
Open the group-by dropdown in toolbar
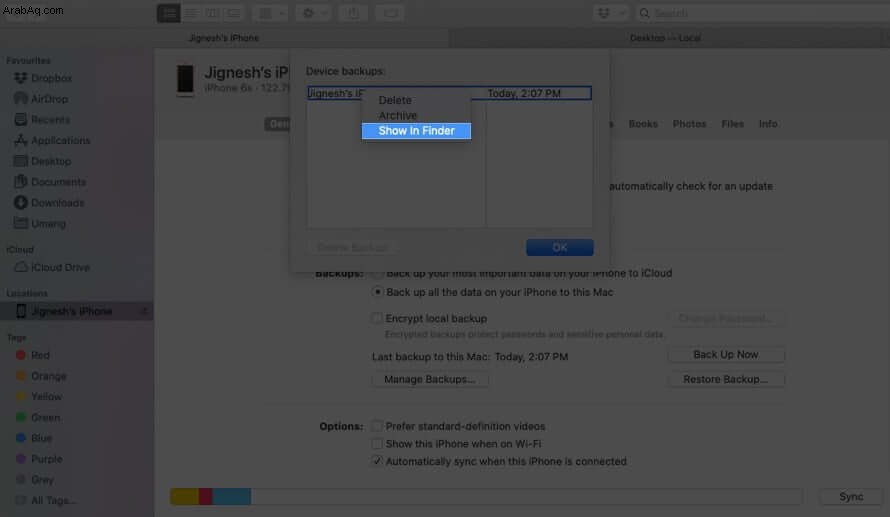pos(271,13)
